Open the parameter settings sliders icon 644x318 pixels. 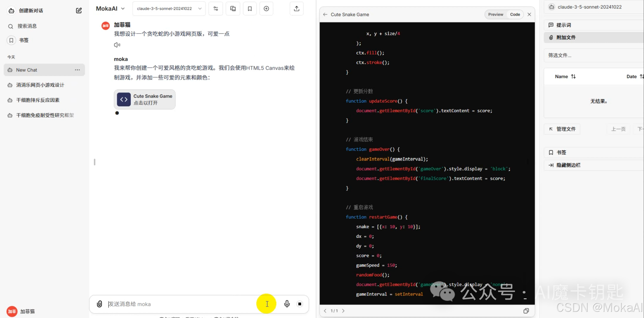(x=216, y=9)
